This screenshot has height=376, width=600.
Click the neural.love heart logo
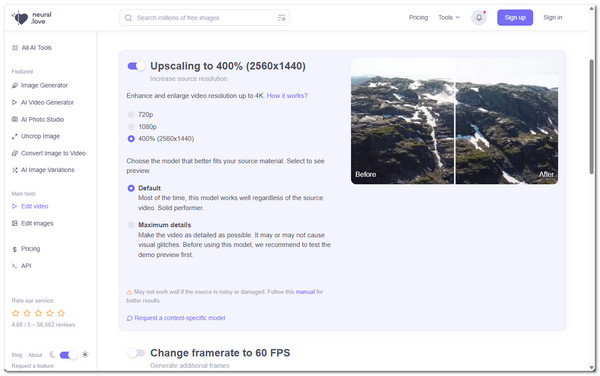pos(20,18)
